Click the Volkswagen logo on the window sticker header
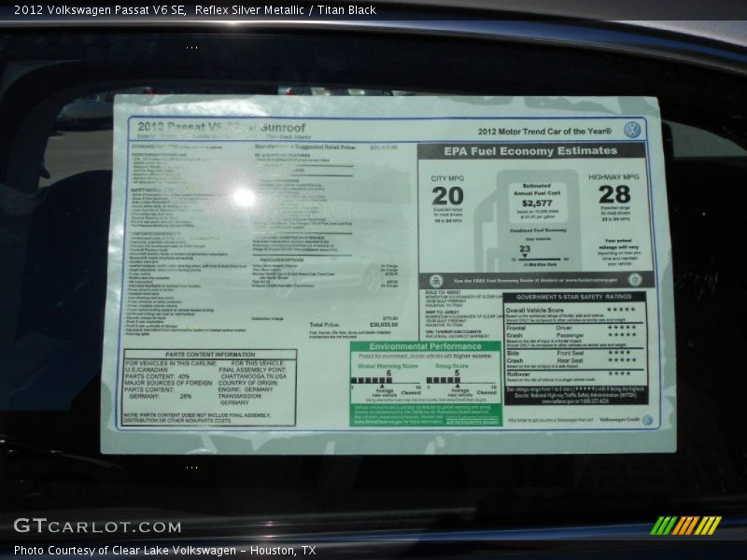 coord(632,130)
